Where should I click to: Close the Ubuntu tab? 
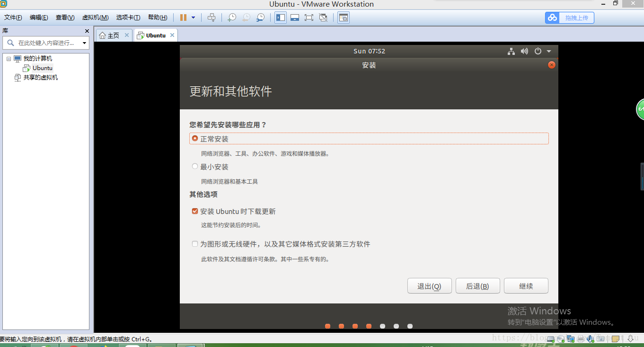click(x=172, y=35)
